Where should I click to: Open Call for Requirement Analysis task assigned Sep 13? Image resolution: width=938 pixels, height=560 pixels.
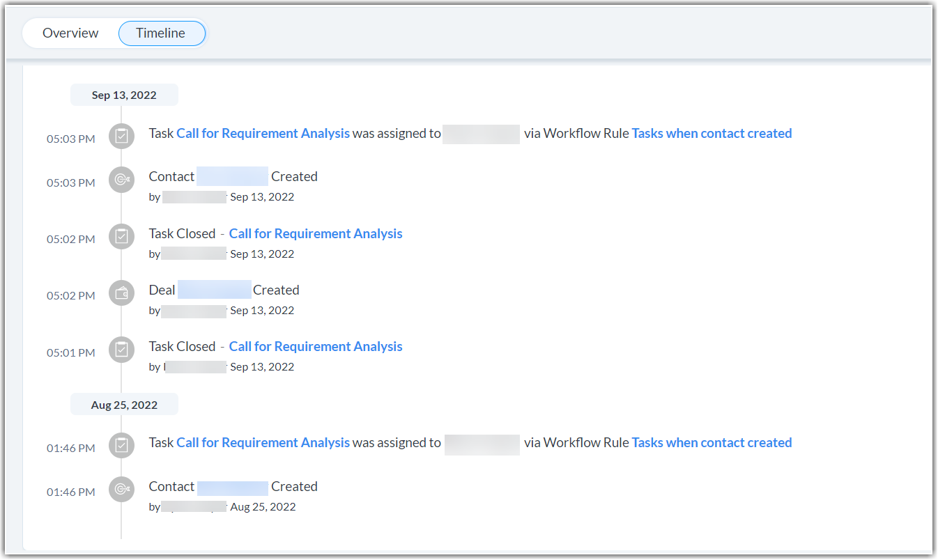(263, 133)
